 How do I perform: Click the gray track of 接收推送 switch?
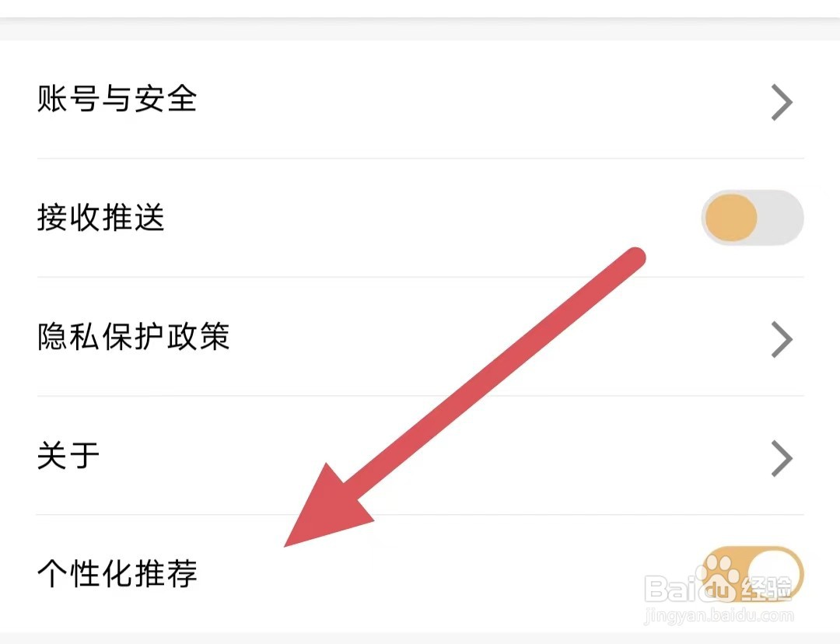pos(781,218)
